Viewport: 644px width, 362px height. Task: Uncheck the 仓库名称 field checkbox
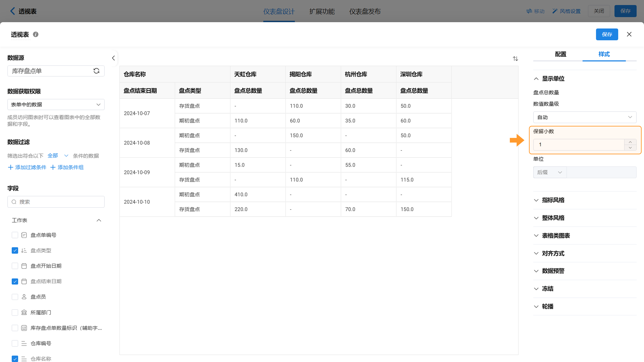click(15, 359)
